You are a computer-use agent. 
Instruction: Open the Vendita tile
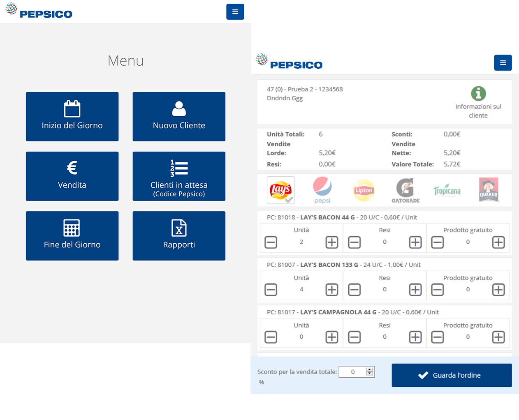coord(72,176)
